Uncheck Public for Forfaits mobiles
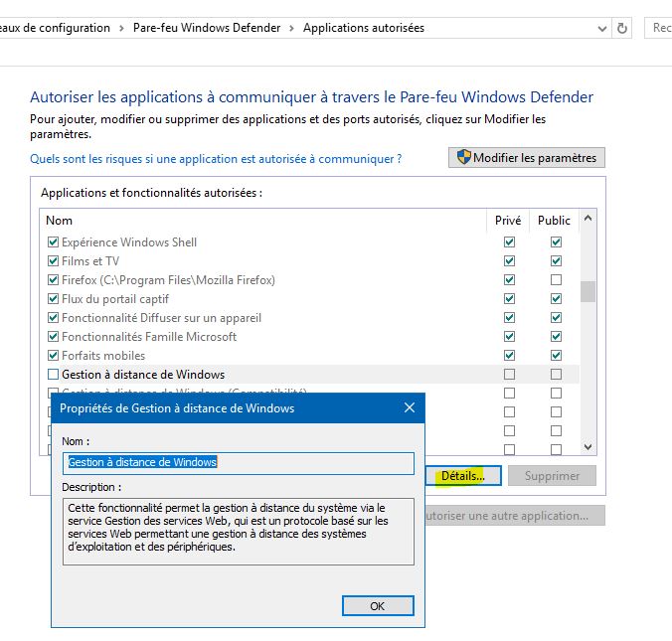This screenshot has height=641, width=672. point(556,355)
